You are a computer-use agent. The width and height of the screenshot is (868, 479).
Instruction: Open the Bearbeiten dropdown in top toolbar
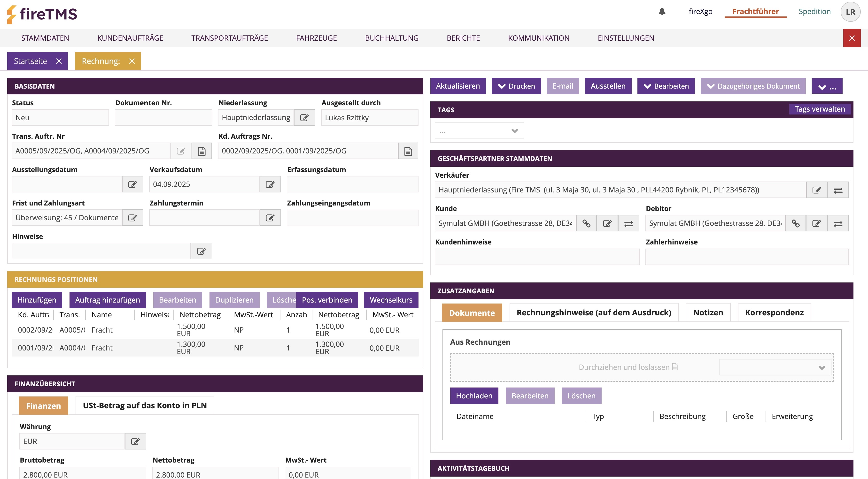point(666,86)
